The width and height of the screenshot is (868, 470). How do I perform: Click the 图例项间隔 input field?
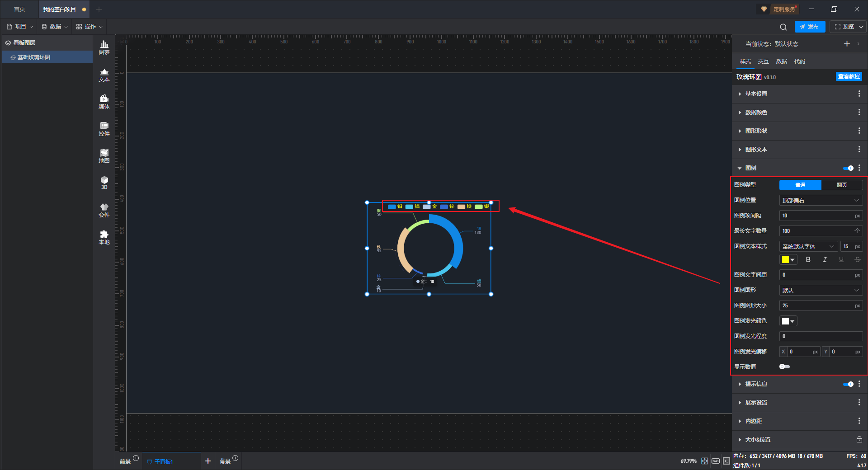click(x=821, y=216)
